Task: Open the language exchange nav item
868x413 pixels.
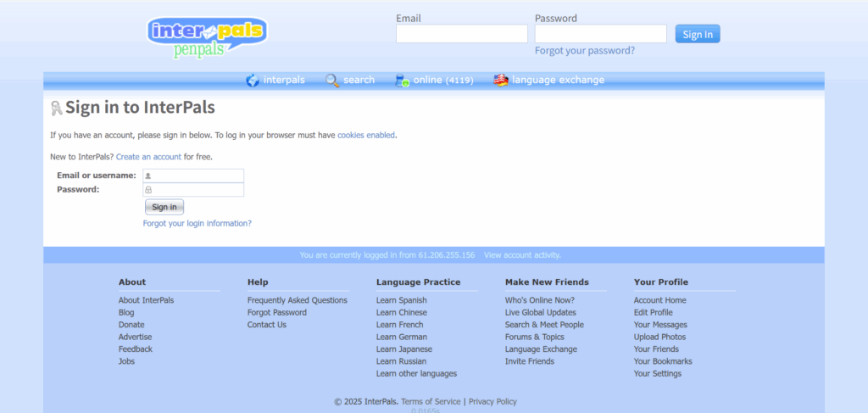Action: click(558, 80)
